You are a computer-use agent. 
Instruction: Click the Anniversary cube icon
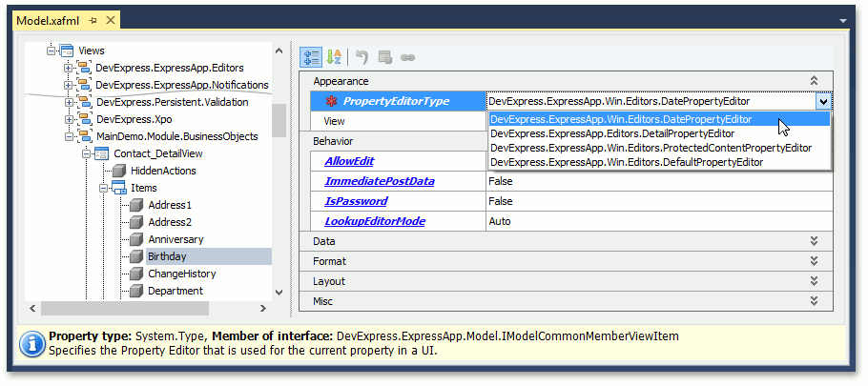pyautogui.click(x=136, y=239)
